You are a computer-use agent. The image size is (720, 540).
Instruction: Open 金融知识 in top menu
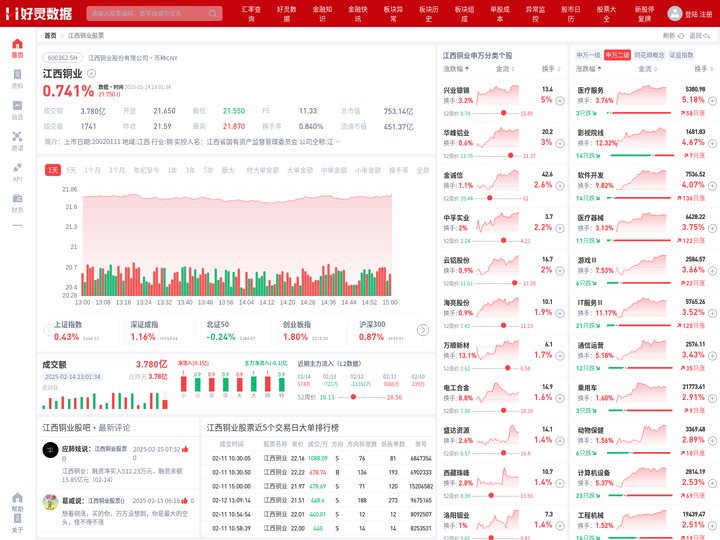(x=322, y=13)
